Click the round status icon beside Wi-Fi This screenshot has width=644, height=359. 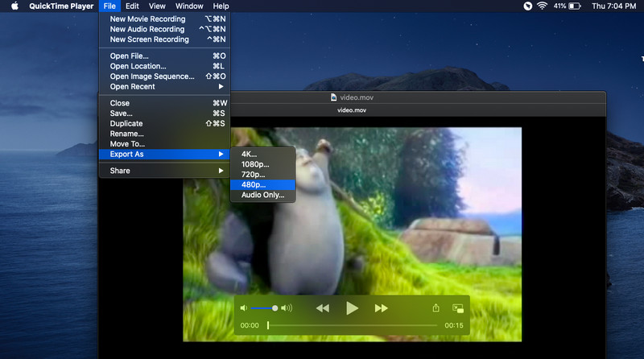528,6
